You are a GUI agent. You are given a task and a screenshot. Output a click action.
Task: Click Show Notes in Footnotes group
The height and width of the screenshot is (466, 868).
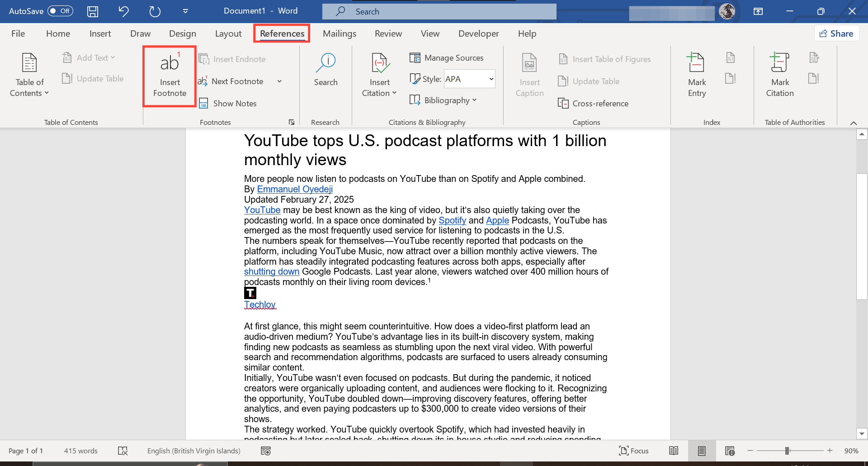(228, 104)
